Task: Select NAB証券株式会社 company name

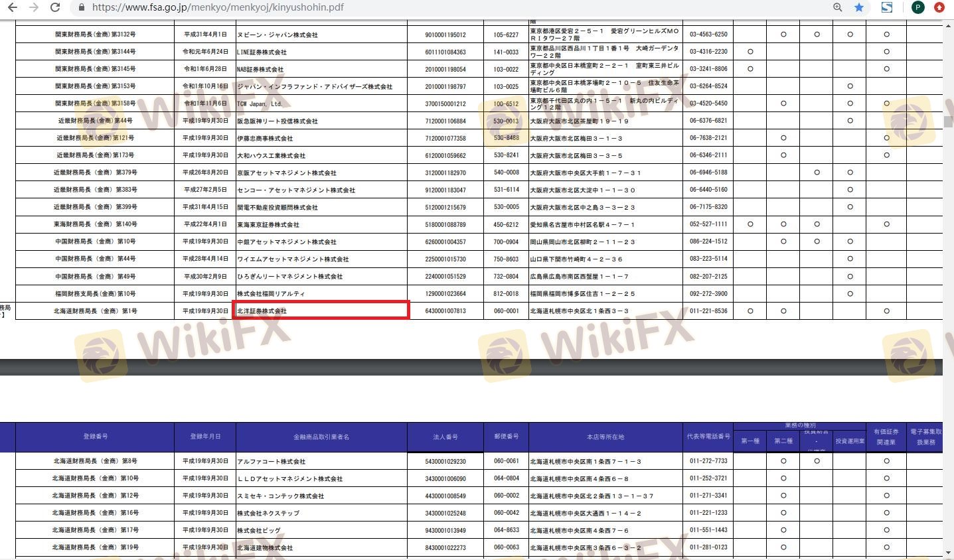Action: 260,69
